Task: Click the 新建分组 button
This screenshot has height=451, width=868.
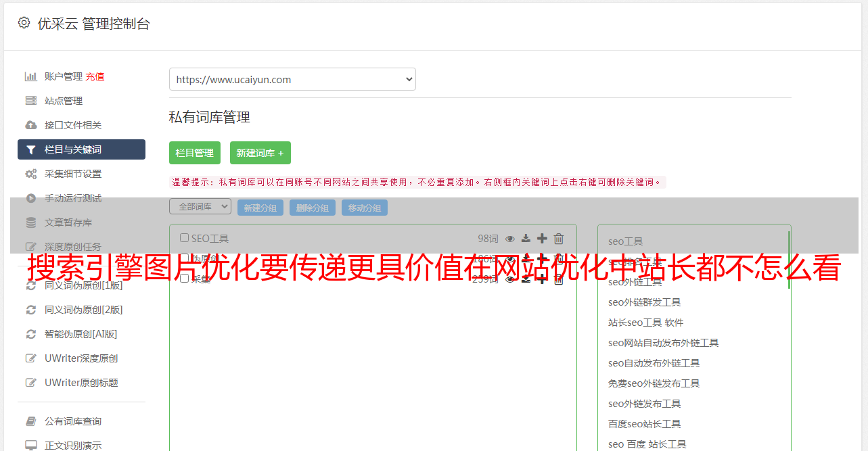Action: click(x=260, y=208)
